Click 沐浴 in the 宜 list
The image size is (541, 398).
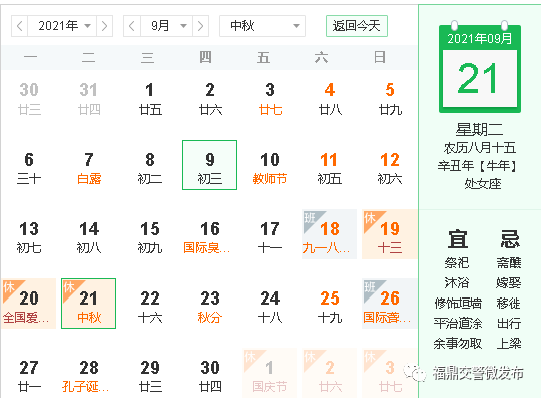pos(457,283)
